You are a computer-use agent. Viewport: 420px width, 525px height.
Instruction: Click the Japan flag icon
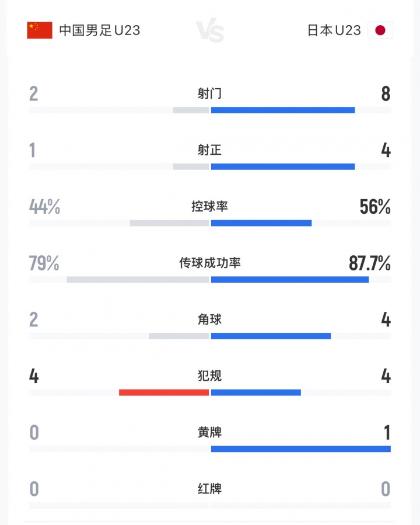click(x=380, y=30)
